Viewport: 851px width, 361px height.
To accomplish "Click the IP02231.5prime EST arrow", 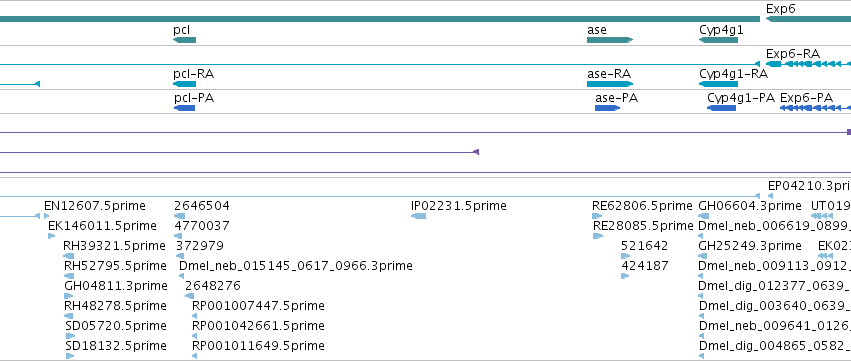I will coord(418,216).
